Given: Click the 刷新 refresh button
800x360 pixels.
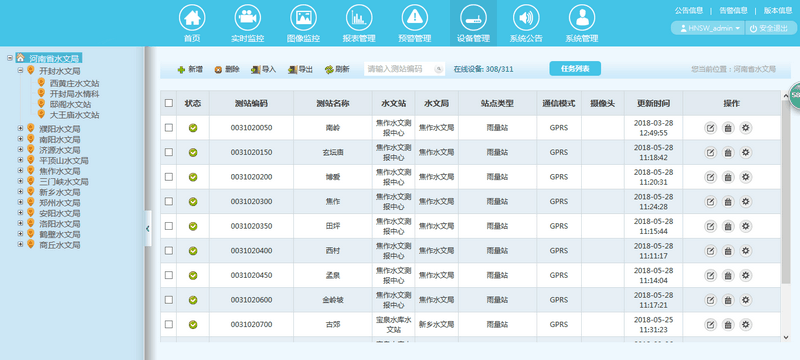Looking at the screenshot, I should coord(337,69).
